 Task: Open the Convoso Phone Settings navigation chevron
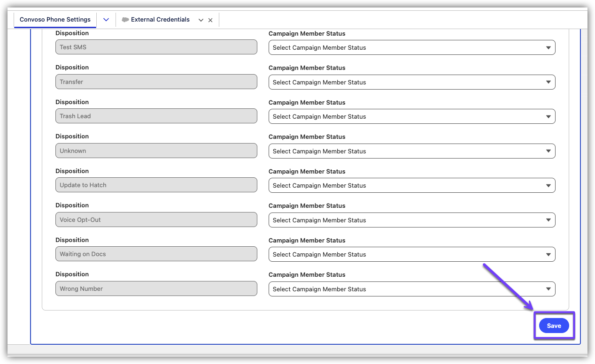(106, 20)
